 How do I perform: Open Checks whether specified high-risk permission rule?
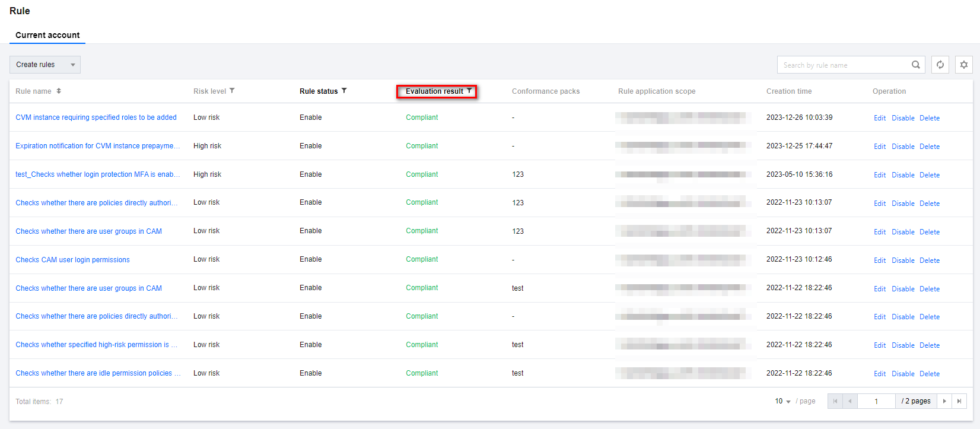tap(97, 345)
